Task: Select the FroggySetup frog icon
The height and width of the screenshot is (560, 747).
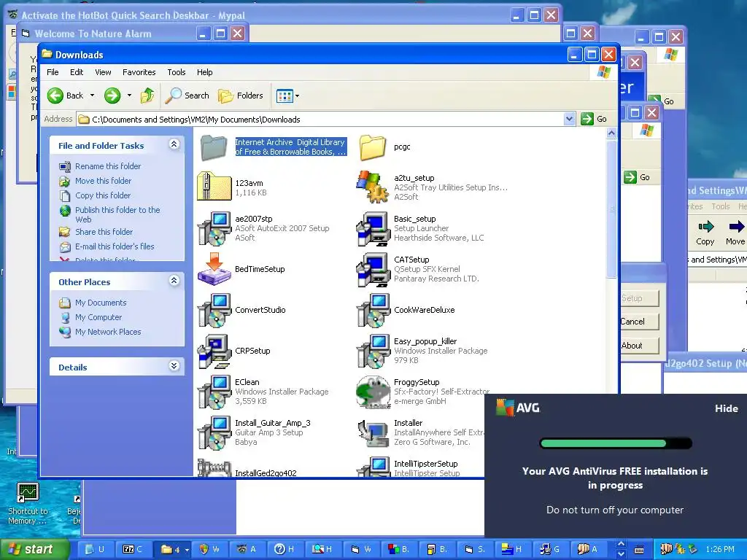Action: pyautogui.click(x=373, y=392)
